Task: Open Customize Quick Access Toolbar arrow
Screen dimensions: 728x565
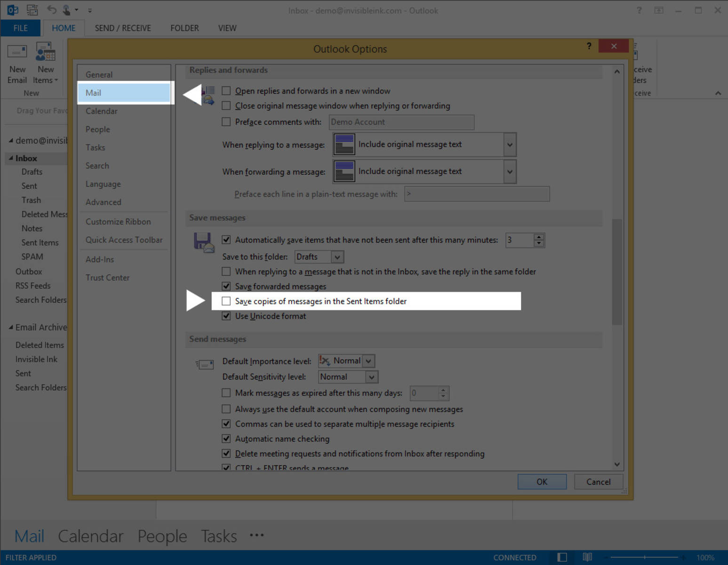Action: point(90,10)
